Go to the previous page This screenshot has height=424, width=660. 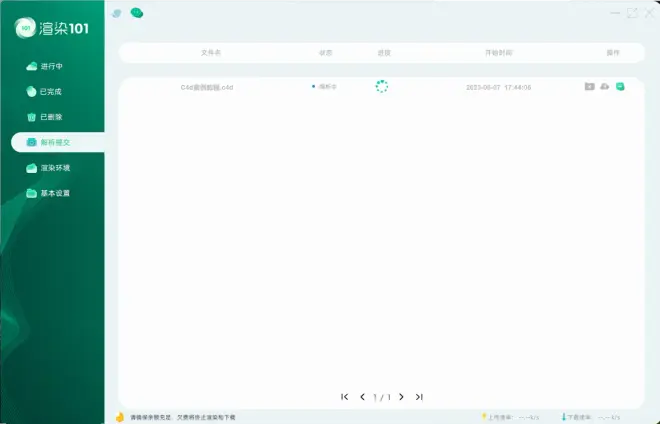tap(362, 397)
